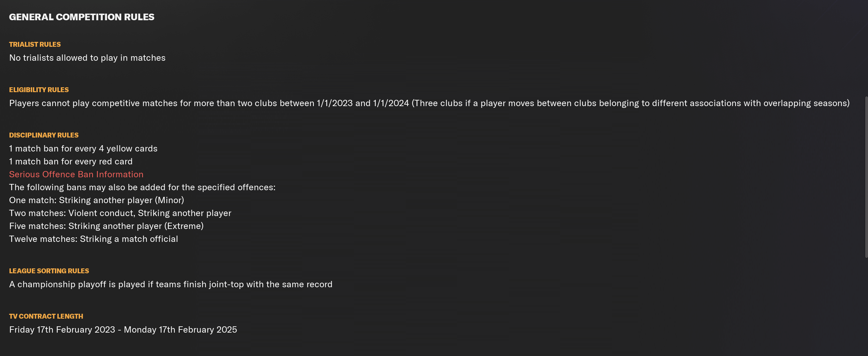Click the Disciplinary Rules heading
This screenshot has width=868, height=356.
tap(44, 135)
